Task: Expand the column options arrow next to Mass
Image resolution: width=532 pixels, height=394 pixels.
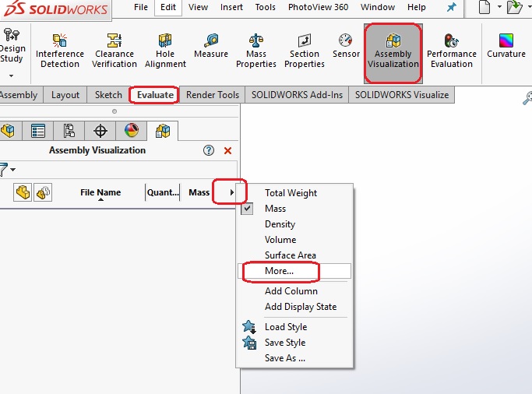Action: tap(232, 192)
